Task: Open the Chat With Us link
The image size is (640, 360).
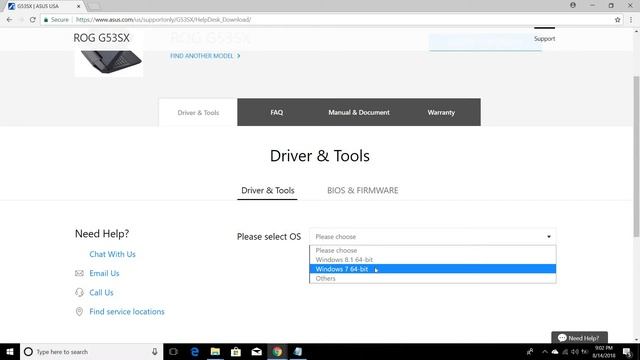Action: click(112, 254)
